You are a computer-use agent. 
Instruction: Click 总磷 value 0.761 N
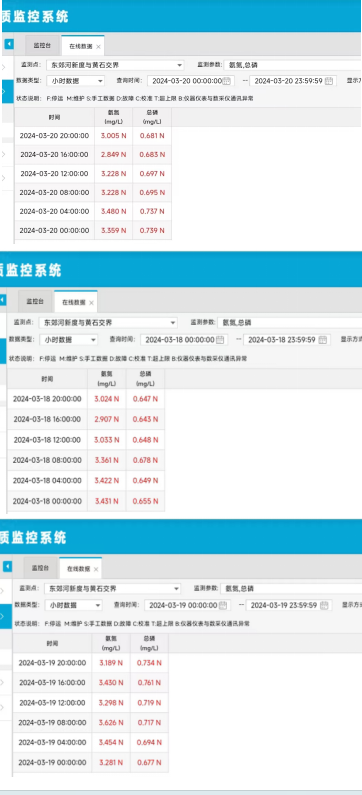pos(149,682)
